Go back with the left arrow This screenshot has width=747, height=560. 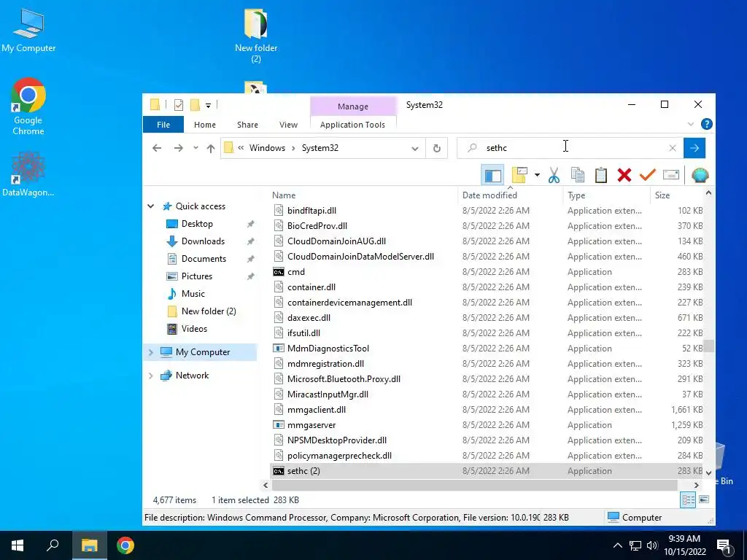click(157, 148)
